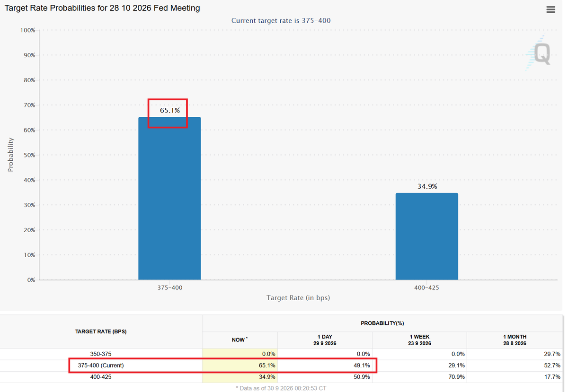Click the 0% y-axis tick label
The image size is (568, 392).
click(31, 280)
